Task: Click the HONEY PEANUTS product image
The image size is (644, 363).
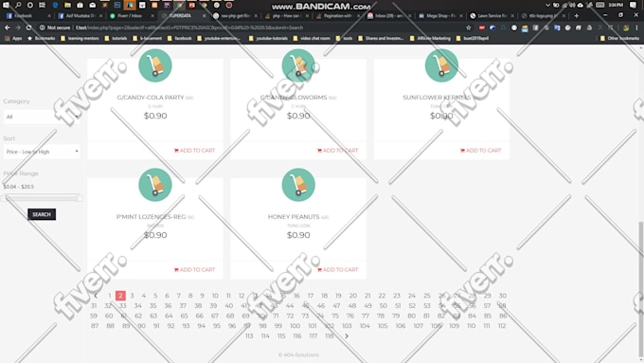Action: tap(298, 185)
